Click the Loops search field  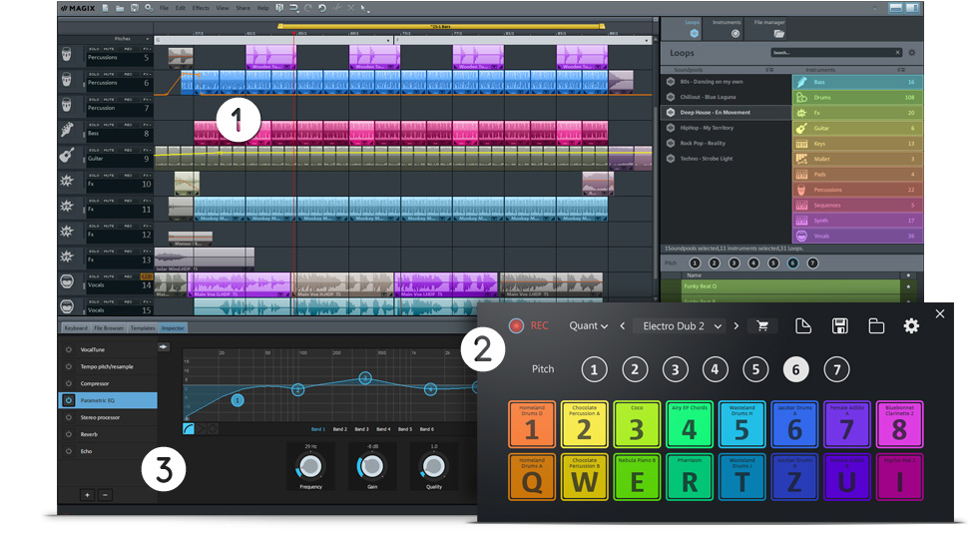click(x=836, y=53)
